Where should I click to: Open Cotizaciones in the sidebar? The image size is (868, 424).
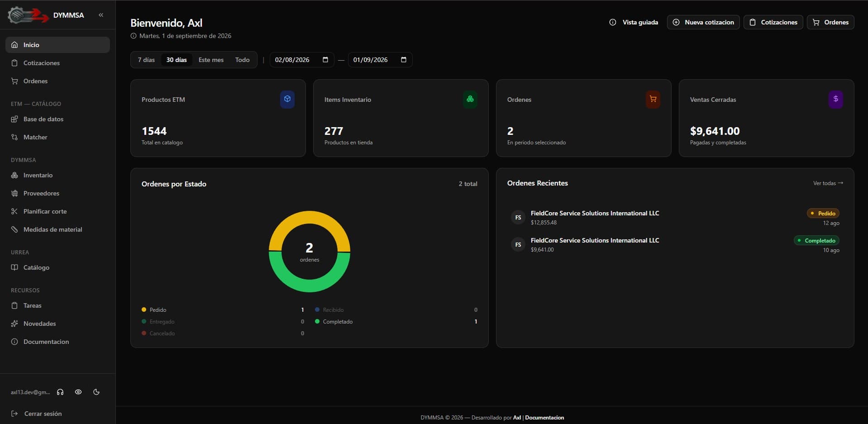click(57, 63)
